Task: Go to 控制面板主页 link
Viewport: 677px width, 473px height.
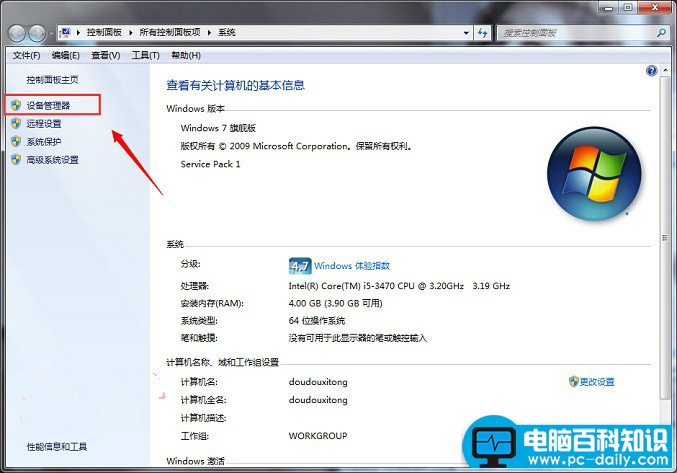Action: pyautogui.click(x=52, y=80)
